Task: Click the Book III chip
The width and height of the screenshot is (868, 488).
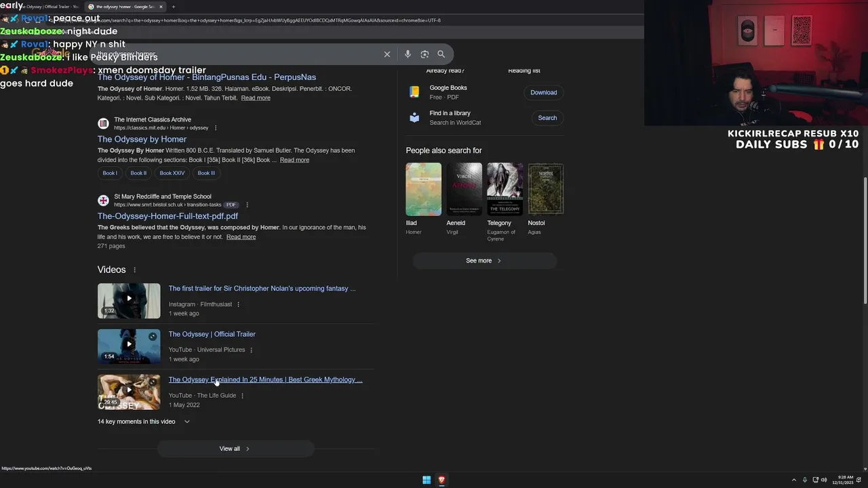Action: pos(206,173)
